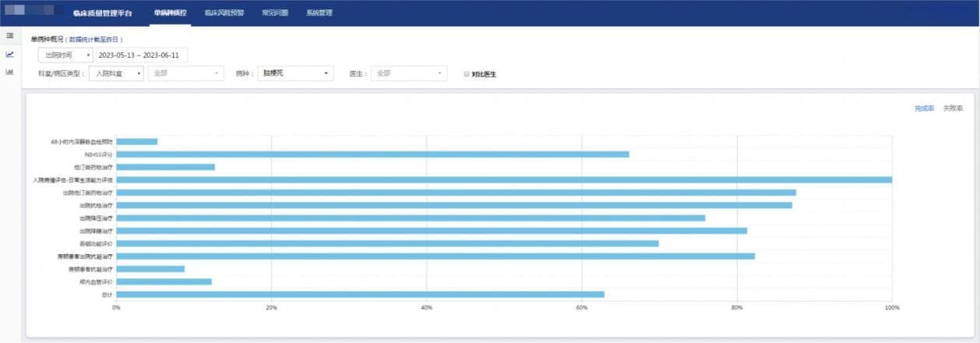Viewport: 980px width, 343px height.
Task: Expand the 全部 department dropdown
Action: [186, 73]
